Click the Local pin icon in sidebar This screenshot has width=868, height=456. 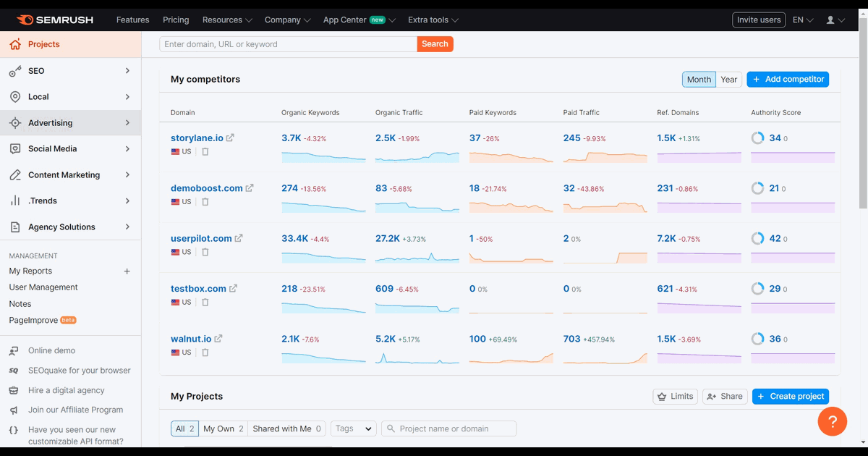coord(15,97)
